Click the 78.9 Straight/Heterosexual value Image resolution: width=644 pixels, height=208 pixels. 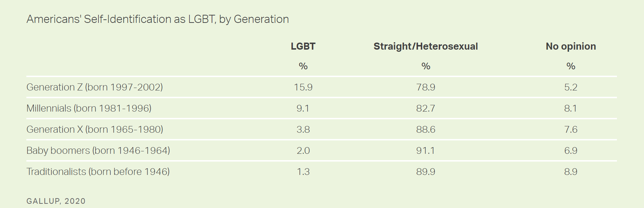point(425,87)
